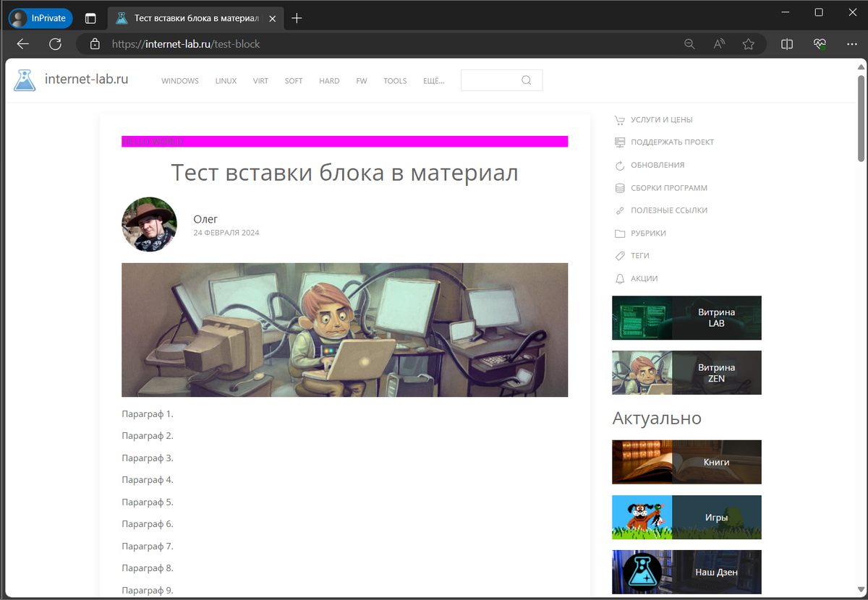Click the date 24 февраля 2024
The image size is (868, 600).
pyautogui.click(x=226, y=233)
